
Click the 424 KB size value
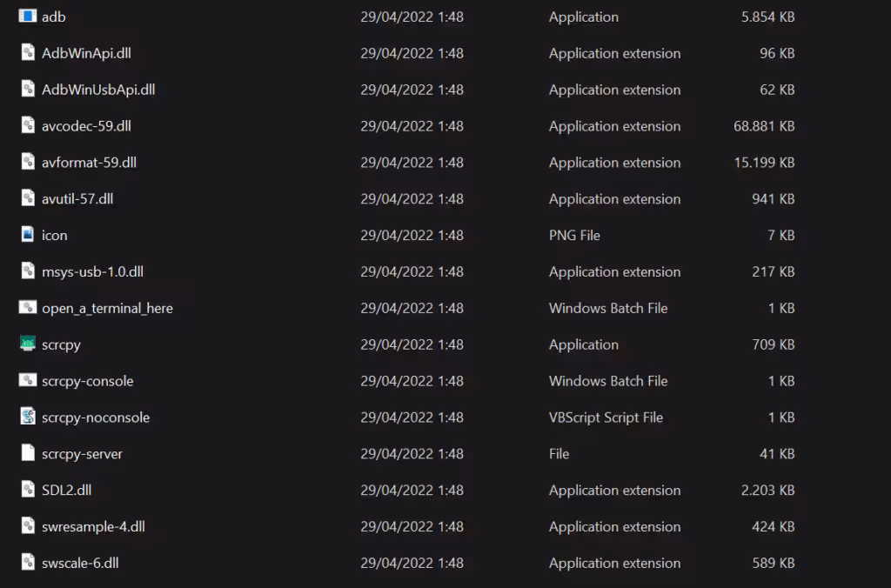[774, 526]
